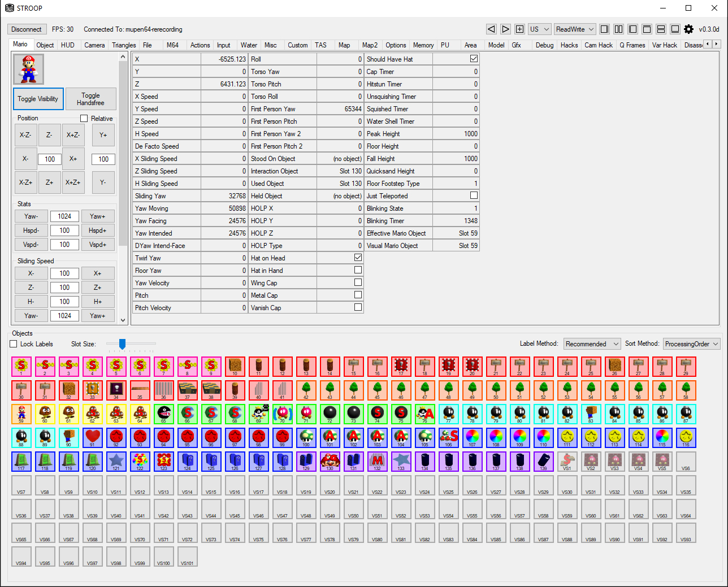The image size is (728, 587).
Task: Enable the Metal Cap checkbox
Action: 358,295
